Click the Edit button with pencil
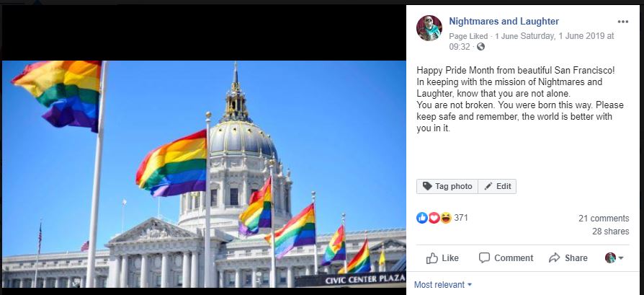Viewport: 644px width, 295px height. point(497,186)
